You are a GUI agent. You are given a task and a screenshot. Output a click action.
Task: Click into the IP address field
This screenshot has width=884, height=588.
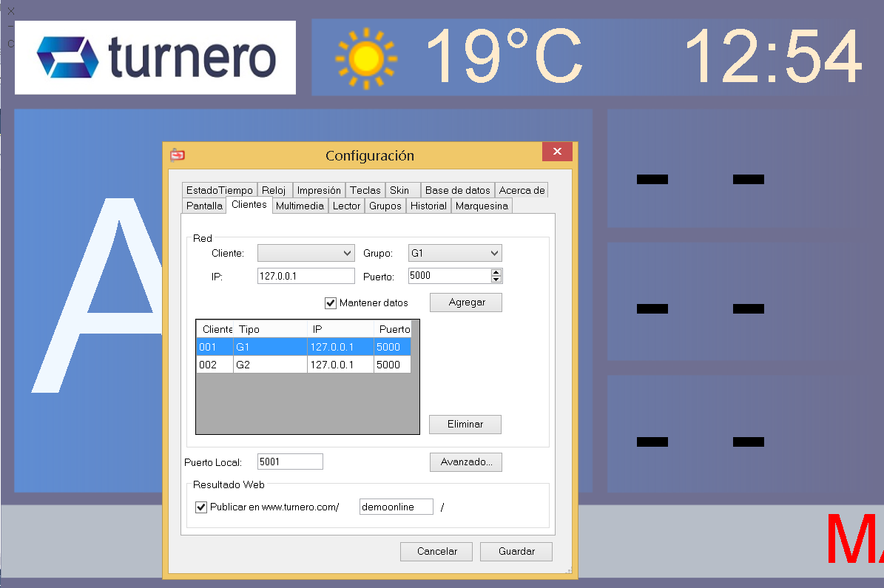point(306,276)
